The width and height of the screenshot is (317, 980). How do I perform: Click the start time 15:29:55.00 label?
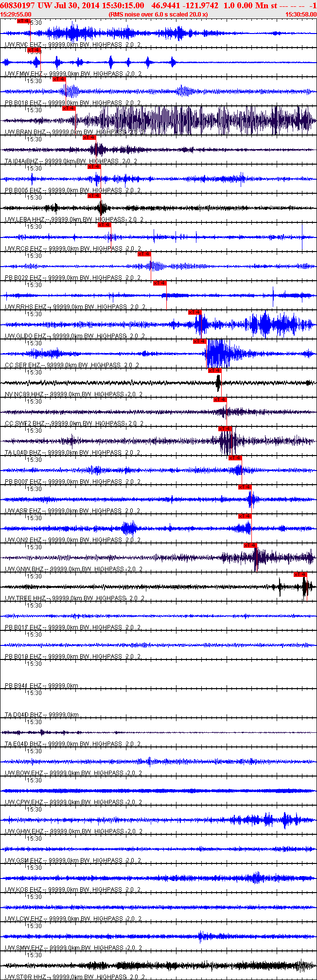point(16,15)
